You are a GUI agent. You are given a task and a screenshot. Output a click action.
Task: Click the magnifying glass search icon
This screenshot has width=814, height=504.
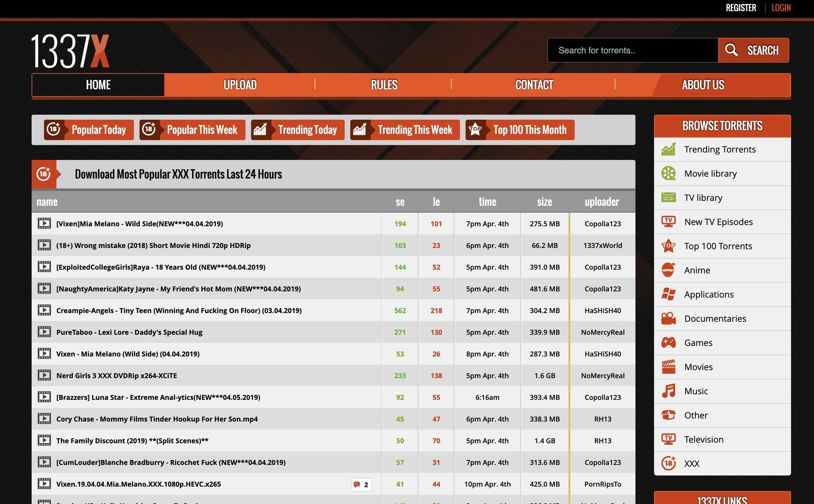coord(731,50)
